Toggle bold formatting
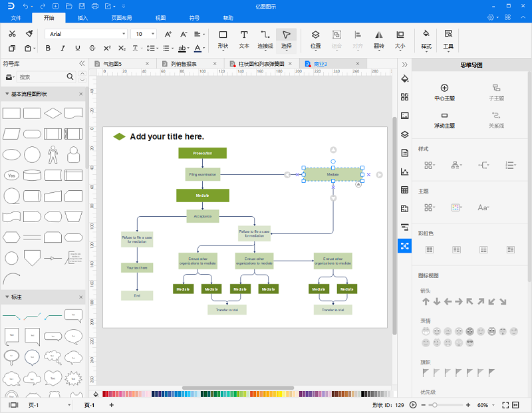Viewport: 532px width, 413px height. (x=48, y=48)
